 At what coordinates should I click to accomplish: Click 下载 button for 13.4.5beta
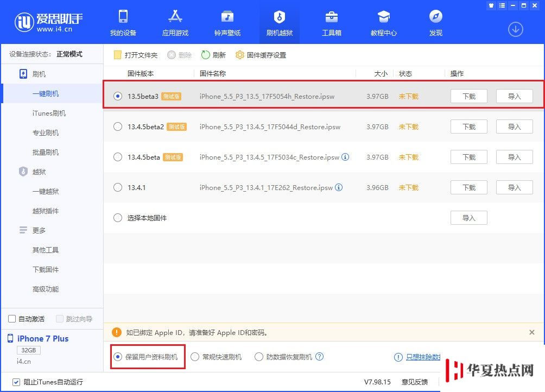point(469,157)
